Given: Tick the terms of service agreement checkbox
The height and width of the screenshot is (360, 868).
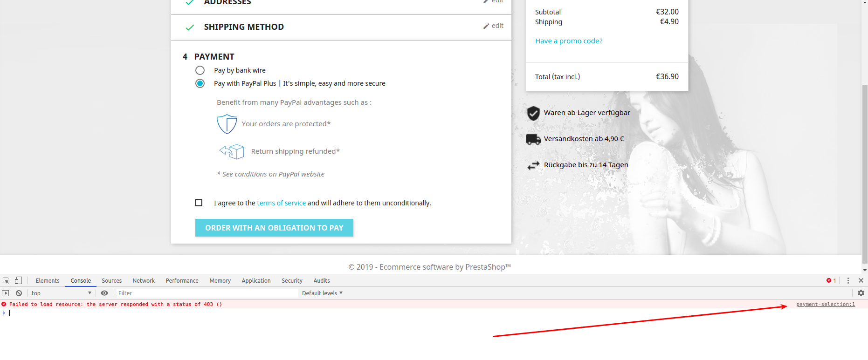Looking at the screenshot, I should click(199, 203).
